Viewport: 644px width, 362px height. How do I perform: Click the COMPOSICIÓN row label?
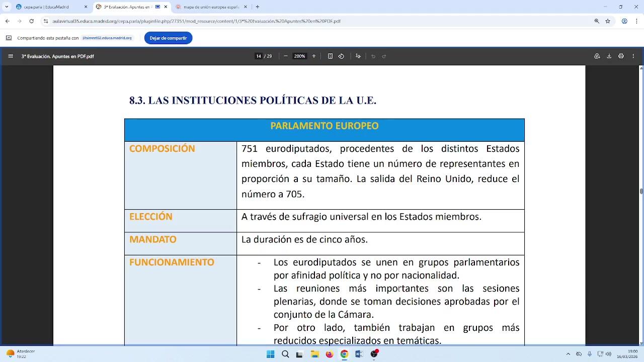[x=162, y=149]
